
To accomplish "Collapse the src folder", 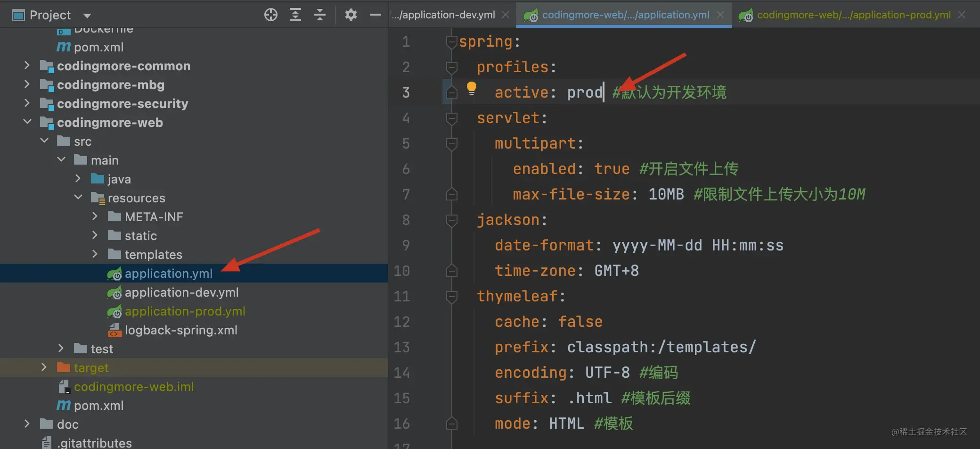I will (44, 141).
